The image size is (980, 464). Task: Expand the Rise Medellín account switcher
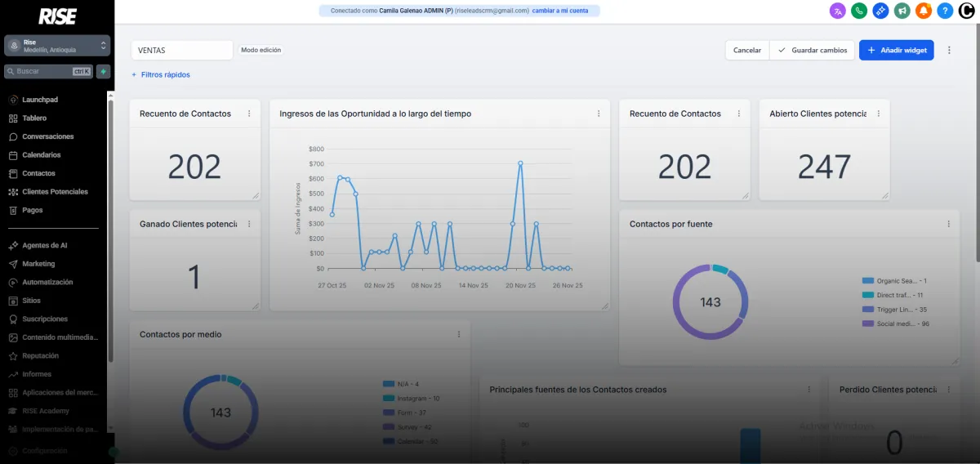point(57,46)
